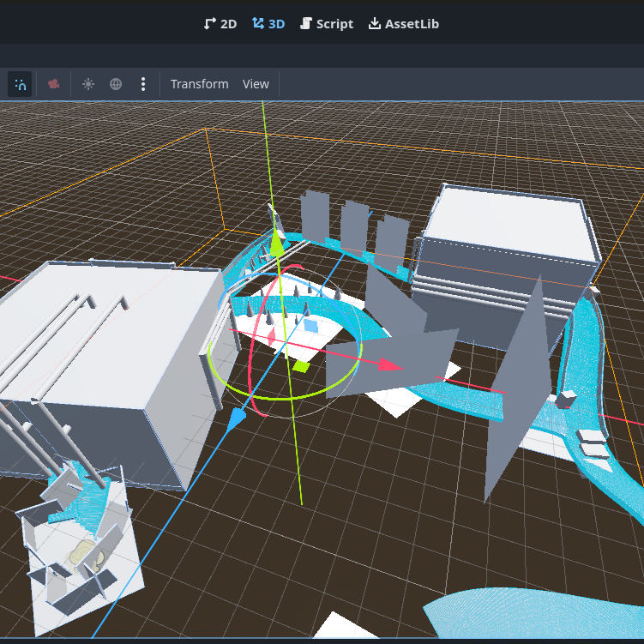Image resolution: width=644 pixels, height=644 pixels.
Task: Toggle the red camera override icon
Action: pyautogui.click(x=54, y=84)
